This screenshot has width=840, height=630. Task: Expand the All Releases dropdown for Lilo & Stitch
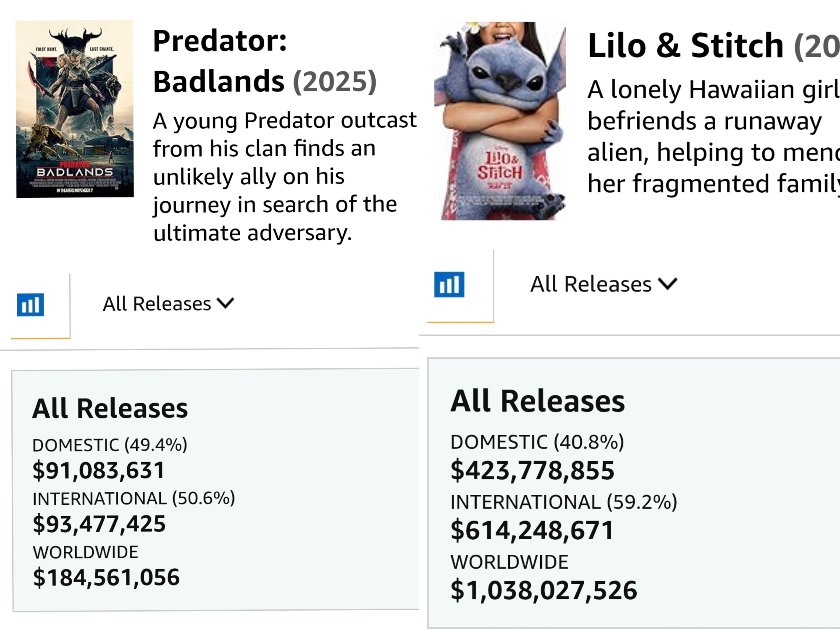pyautogui.click(x=603, y=284)
